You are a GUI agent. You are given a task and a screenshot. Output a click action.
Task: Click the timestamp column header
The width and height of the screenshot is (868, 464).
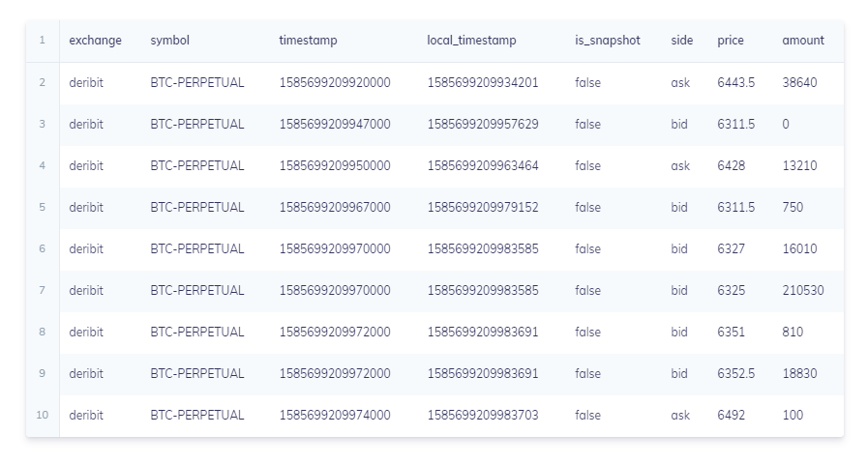tap(308, 41)
